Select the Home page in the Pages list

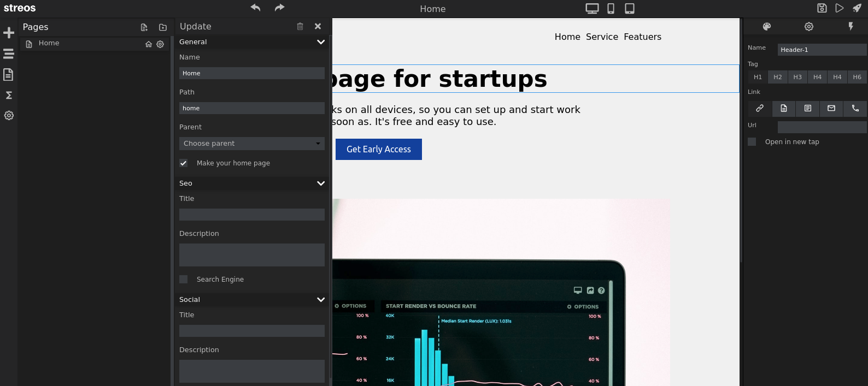94,44
